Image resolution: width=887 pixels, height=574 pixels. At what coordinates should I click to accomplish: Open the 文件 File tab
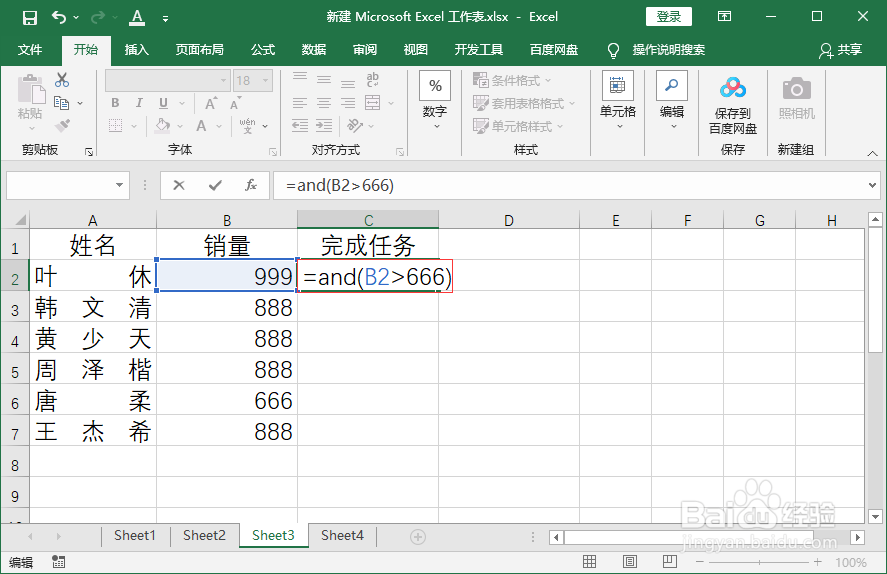pyautogui.click(x=29, y=50)
